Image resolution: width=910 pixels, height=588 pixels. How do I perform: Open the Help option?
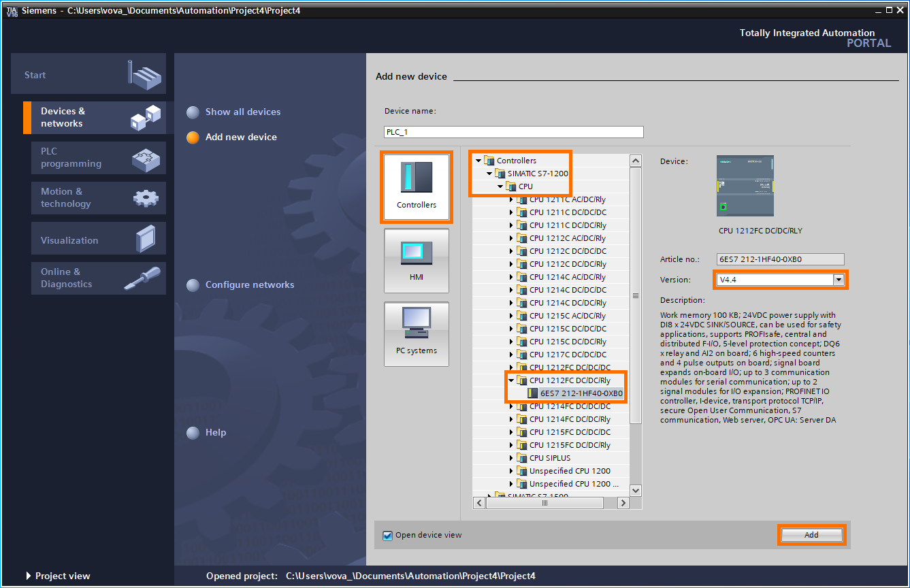coord(206,432)
